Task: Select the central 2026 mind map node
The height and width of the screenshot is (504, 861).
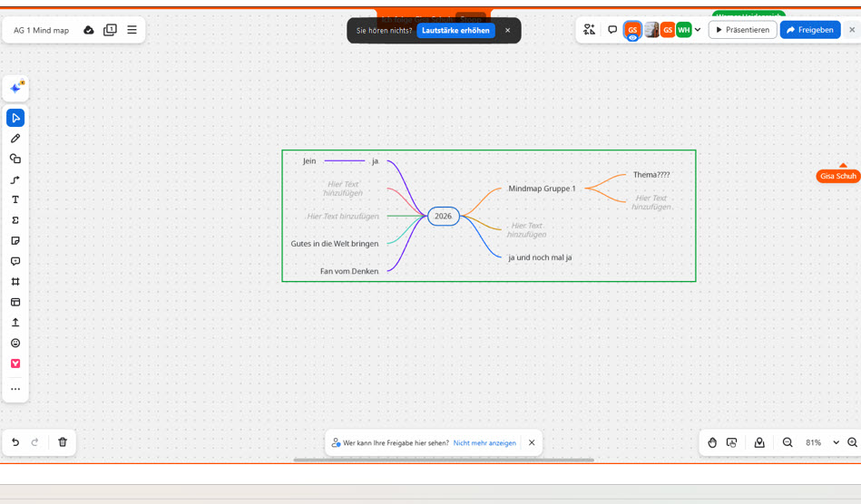Action: pos(443,216)
